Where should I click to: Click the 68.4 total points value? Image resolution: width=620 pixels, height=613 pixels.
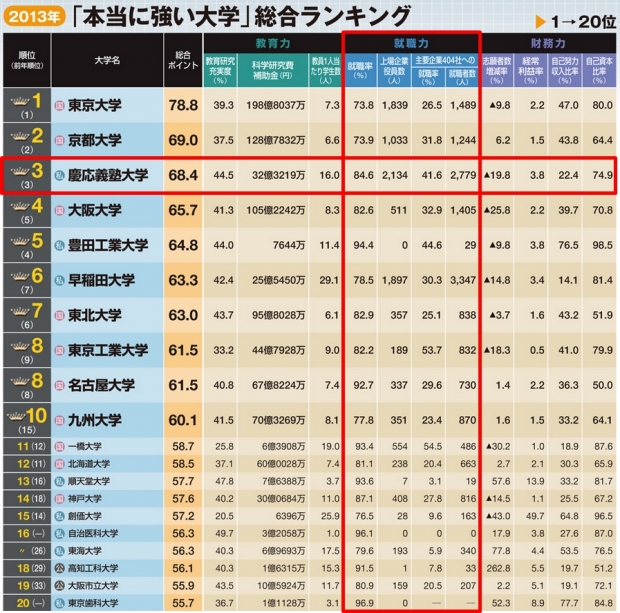[x=183, y=175]
